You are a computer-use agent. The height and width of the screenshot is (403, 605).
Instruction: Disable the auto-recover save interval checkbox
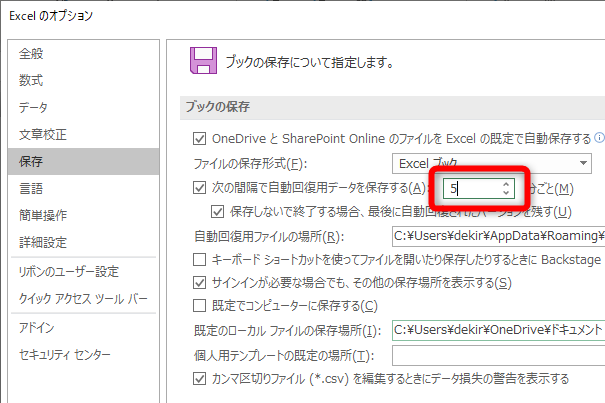point(199,187)
